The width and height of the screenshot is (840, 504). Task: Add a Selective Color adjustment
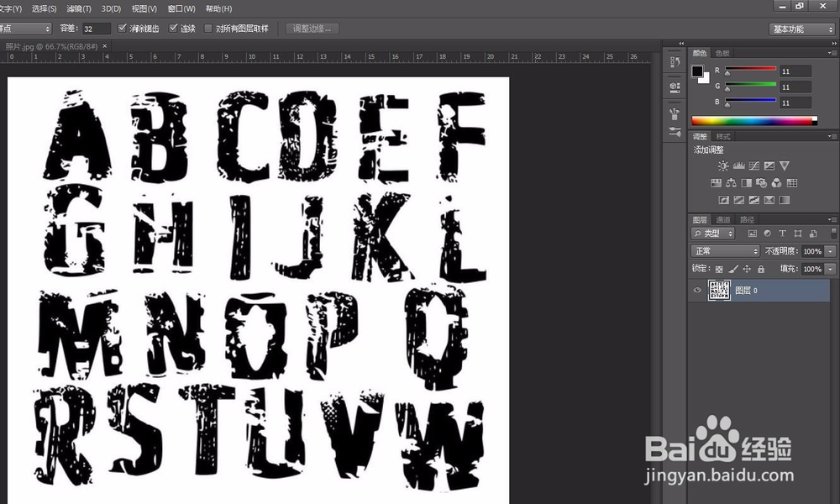point(769,200)
